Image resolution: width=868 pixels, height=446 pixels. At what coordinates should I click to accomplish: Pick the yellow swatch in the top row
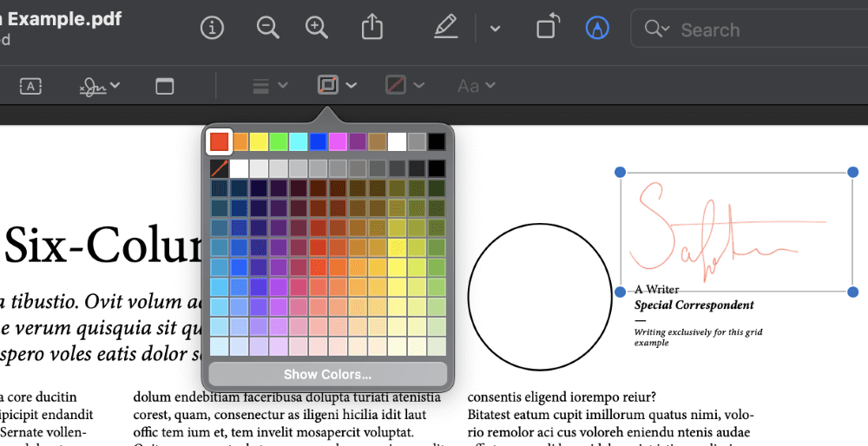[x=259, y=141]
